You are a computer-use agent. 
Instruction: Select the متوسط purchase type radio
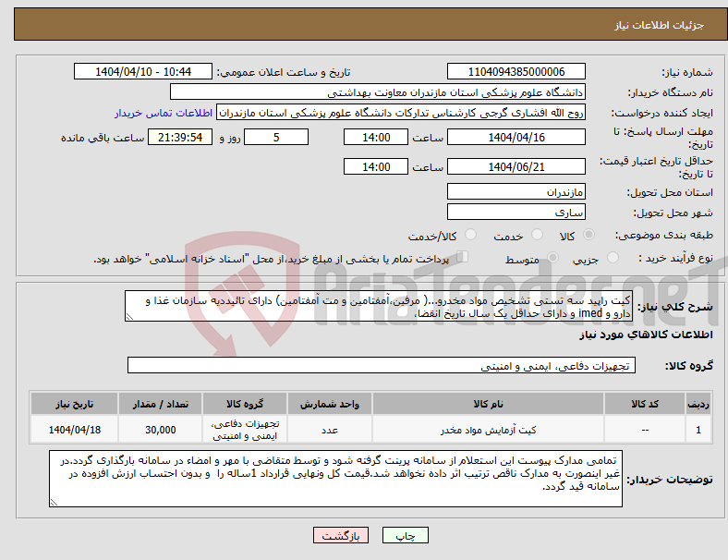552,257
